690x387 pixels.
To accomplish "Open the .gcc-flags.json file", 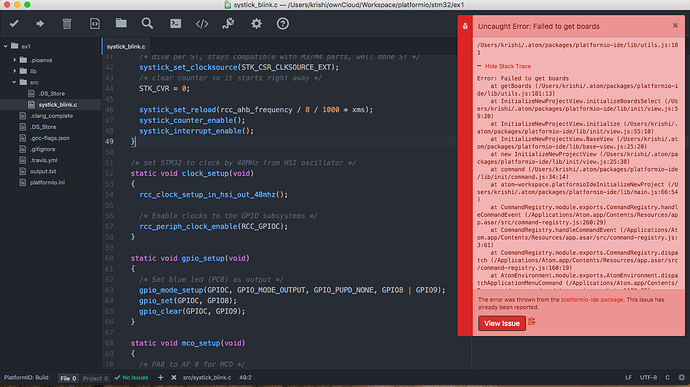I will point(50,138).
